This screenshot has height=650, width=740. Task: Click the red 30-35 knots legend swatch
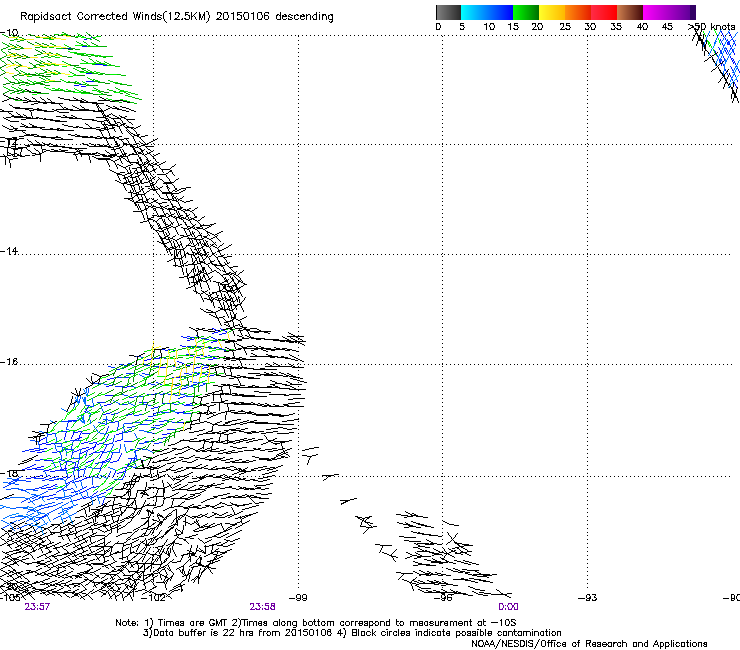coord(604,12)
